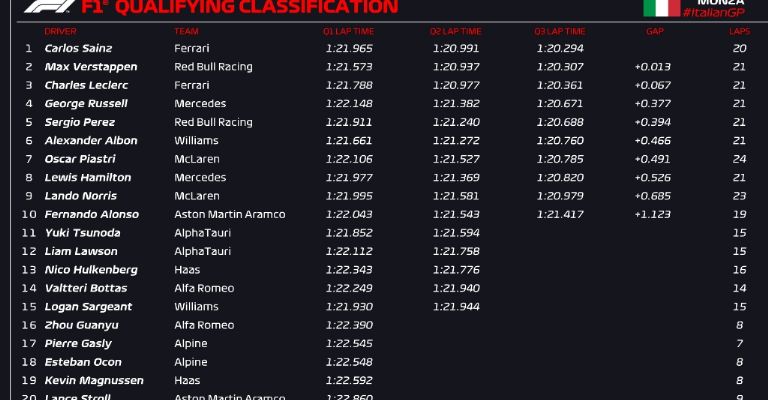The height and width of the screenshot is (400, 768).
Task: Click the Q3 LAP TIME column header
Action: [560, 31]
